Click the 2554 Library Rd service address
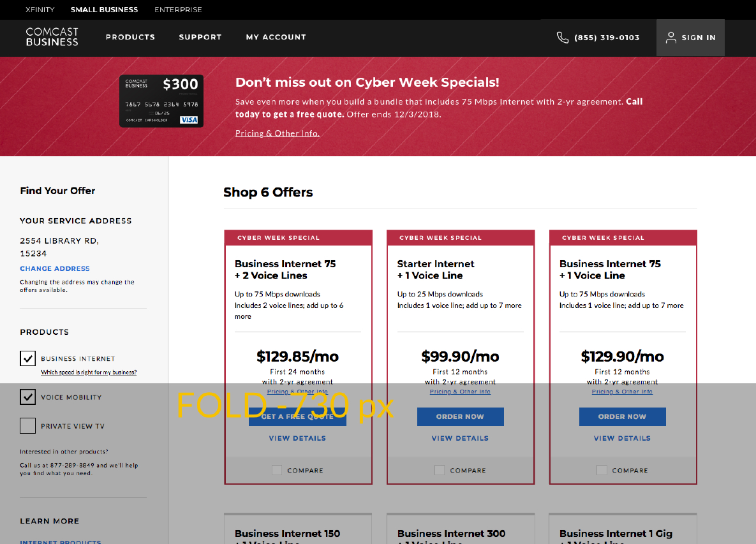Viewport: 756px width, 544px height. click(x=59, y=247)
